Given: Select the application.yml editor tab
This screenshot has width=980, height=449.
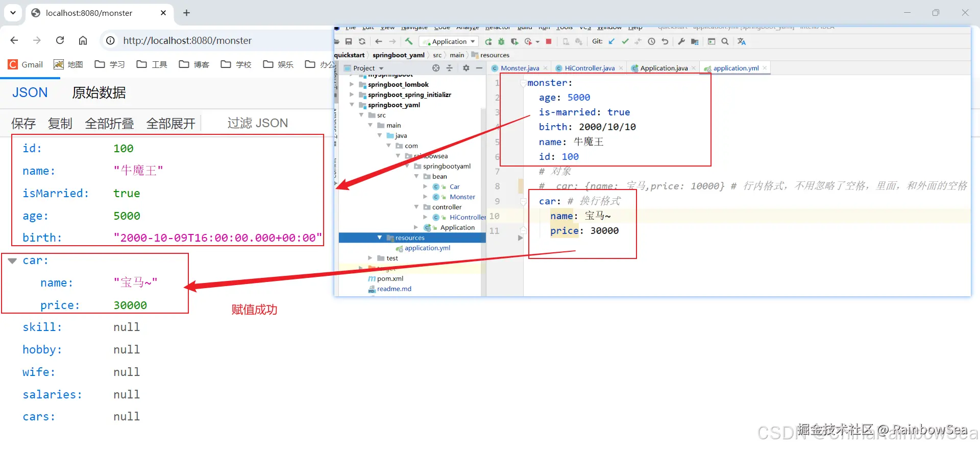Looking at the screenshot, I should (x=736, y=68).
